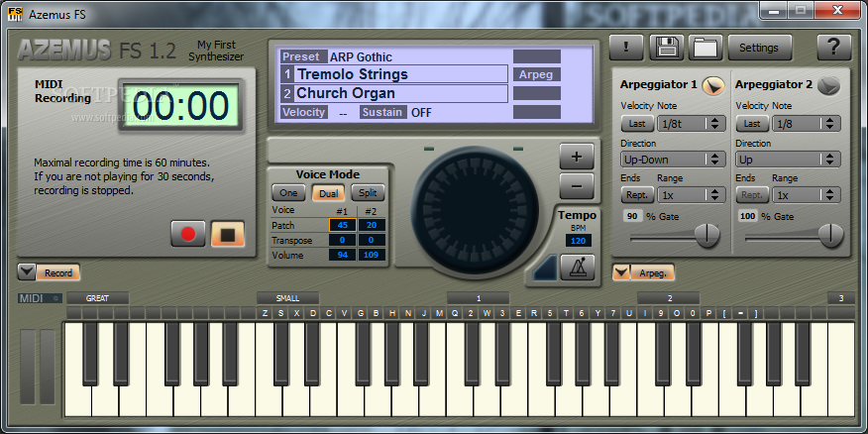This screenshot has width=868, height=434.
Task: Open the Settings button
Action: (759, 48)
